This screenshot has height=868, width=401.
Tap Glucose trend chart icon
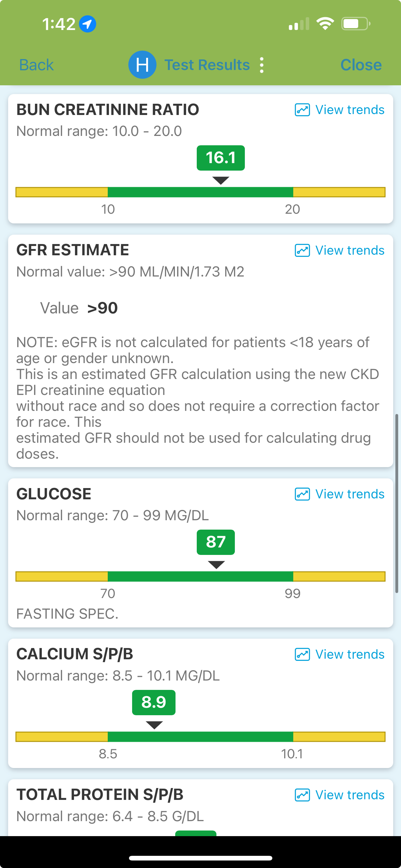(x=302, y=494)
